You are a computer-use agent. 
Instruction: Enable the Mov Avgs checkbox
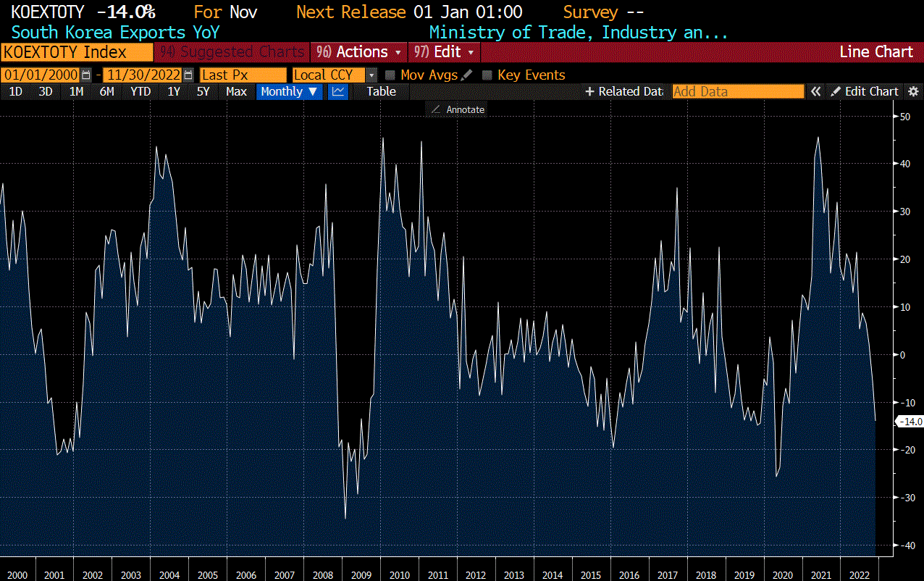pyautogui.click(x=390, y=75)
